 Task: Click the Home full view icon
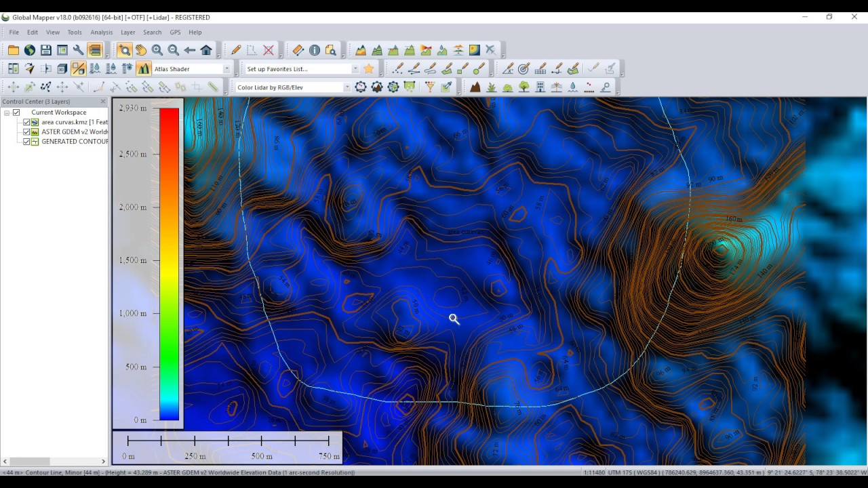206,50
